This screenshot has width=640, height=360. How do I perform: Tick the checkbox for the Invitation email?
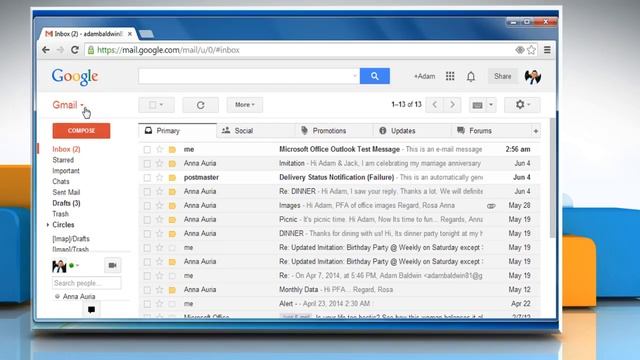(x=147, y=164)
